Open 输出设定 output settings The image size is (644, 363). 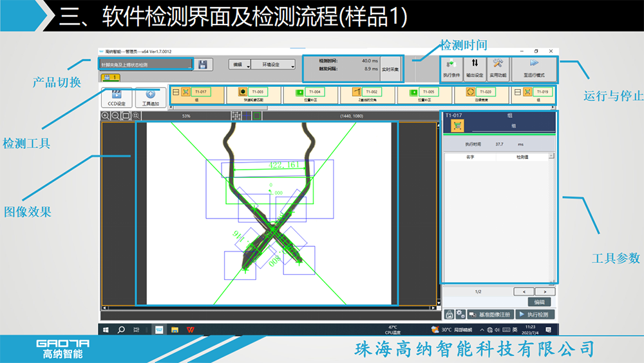point(475,68)
